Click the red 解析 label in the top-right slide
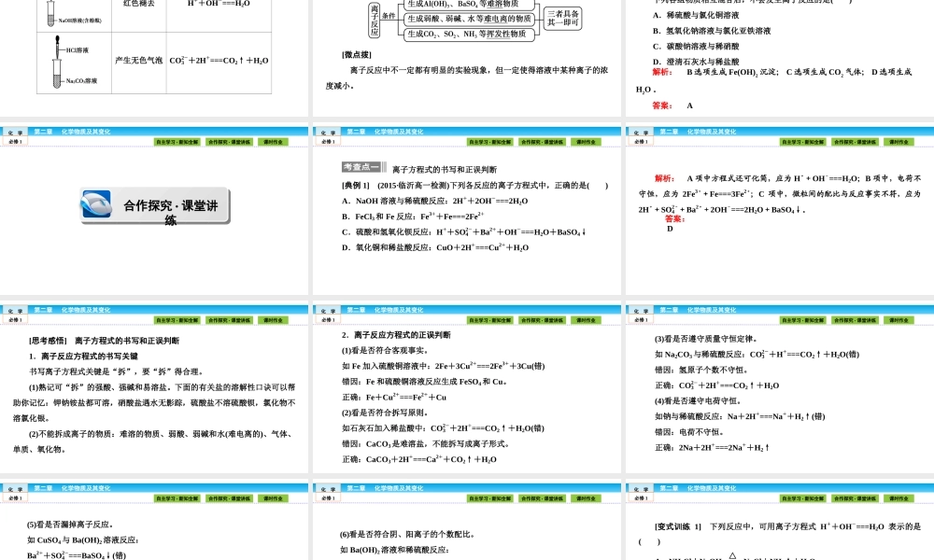 (x=661, y=73)
